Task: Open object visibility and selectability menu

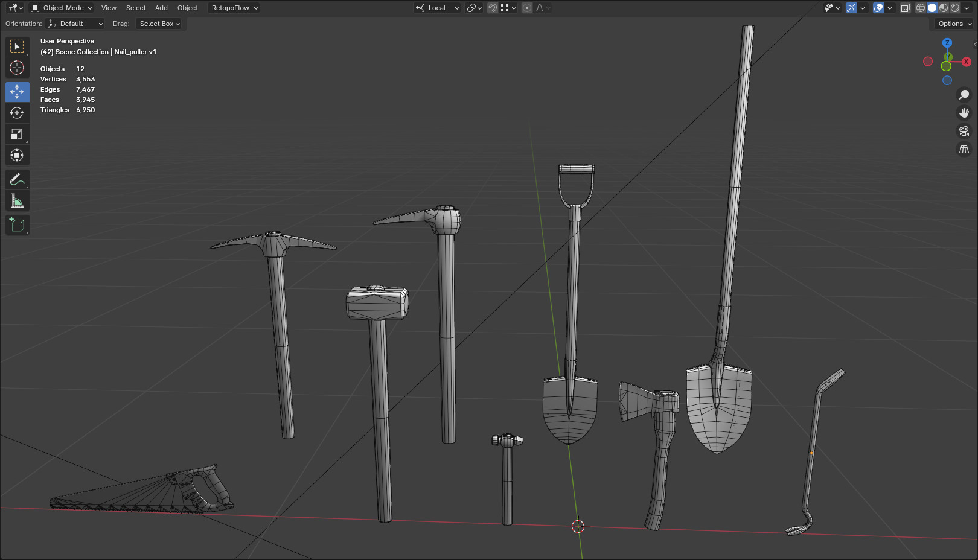Action: click(x=833, y=8)
